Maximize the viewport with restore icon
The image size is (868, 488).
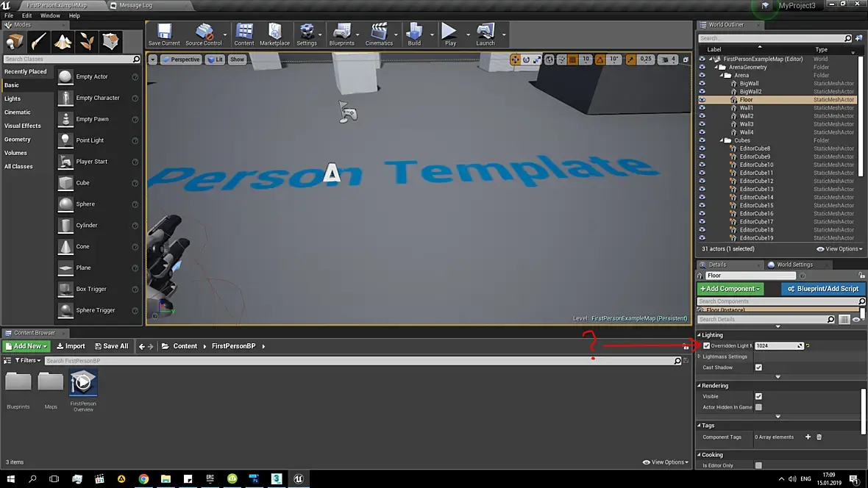tap(686, 60)
